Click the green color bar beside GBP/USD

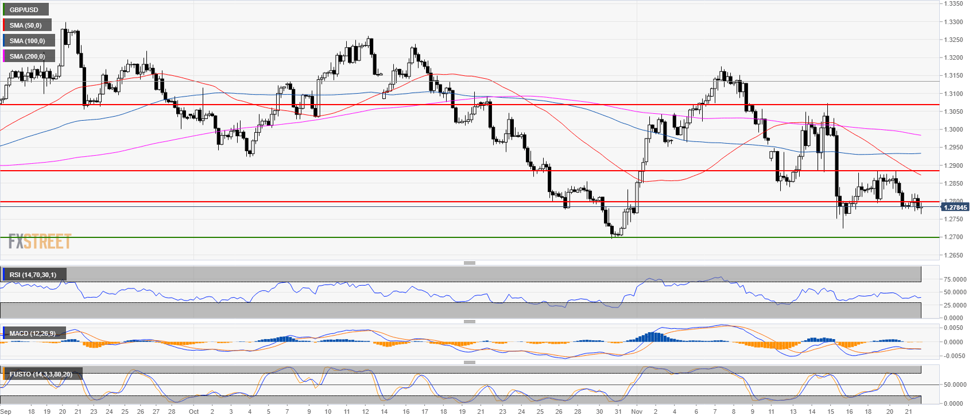[x=3, y=10]
